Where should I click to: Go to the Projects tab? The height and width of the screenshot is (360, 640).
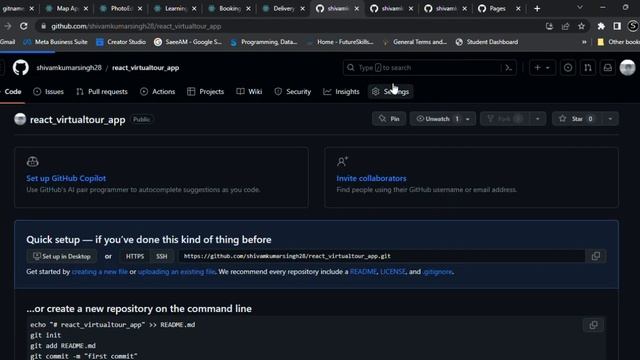tap(205, 91)
